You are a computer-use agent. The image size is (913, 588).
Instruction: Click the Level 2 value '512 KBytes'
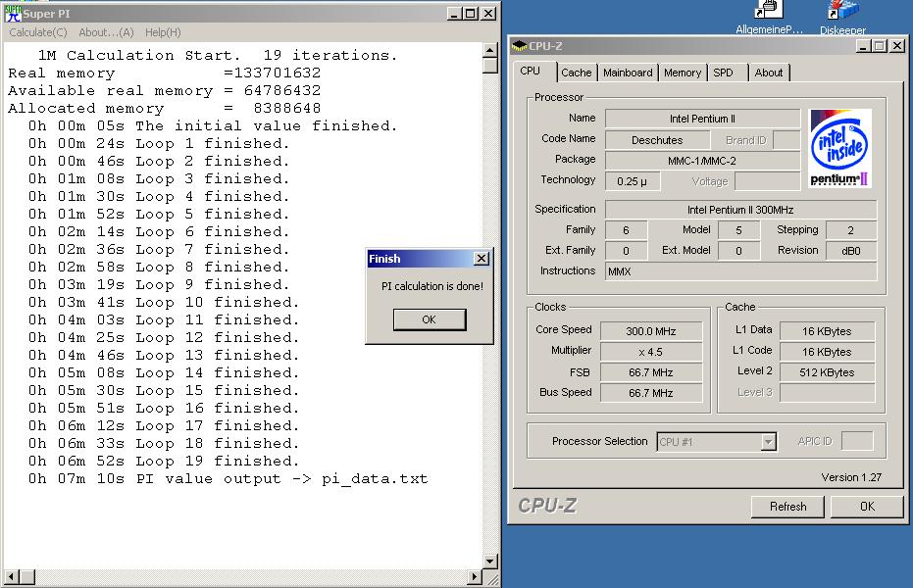(x=827, y=372)
